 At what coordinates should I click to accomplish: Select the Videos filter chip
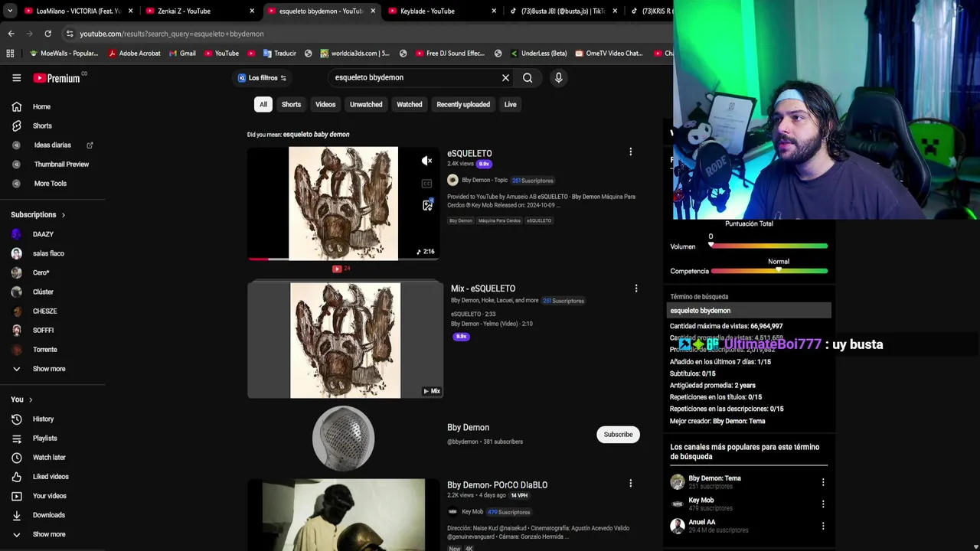tap(325, 104)
